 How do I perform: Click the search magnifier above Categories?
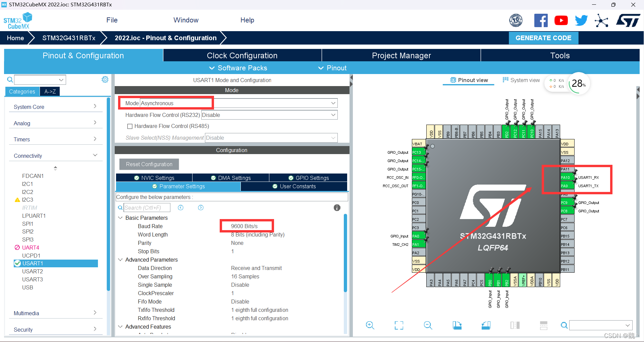coord(10,80)
